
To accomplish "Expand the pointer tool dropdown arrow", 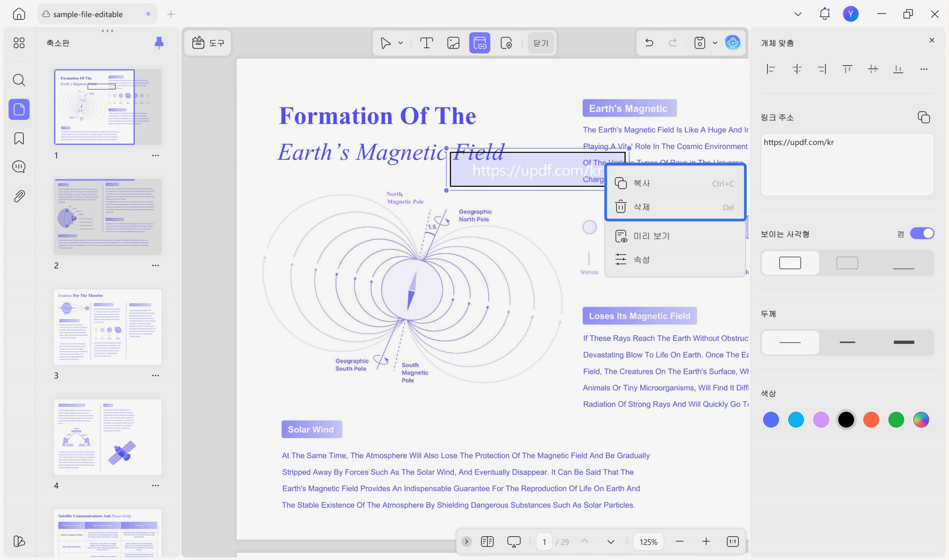I will click(401, 43).
